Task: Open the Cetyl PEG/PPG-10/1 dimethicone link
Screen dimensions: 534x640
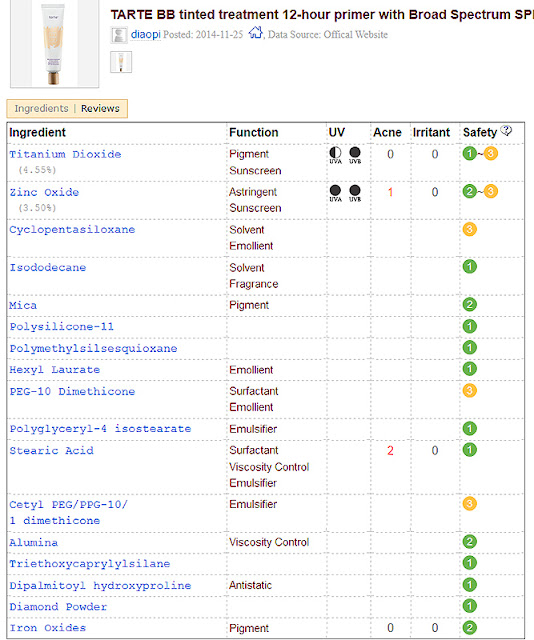Action: tap(69, 512)
